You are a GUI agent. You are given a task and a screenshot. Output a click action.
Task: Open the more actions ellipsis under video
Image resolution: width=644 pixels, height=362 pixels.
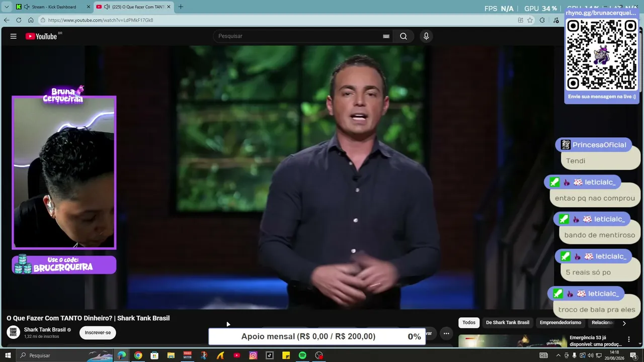coord(446,333)
